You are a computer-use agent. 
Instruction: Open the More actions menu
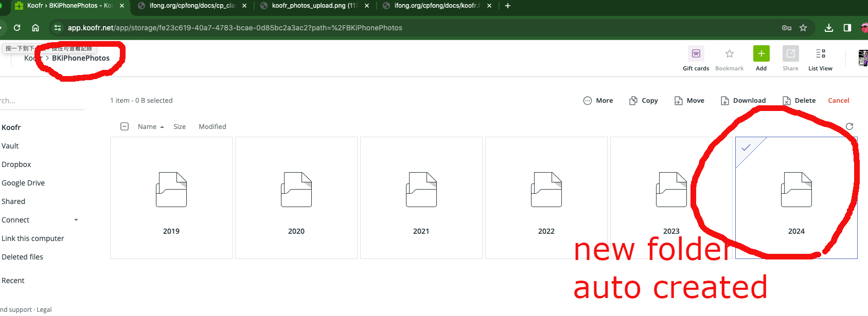[598, 101]
